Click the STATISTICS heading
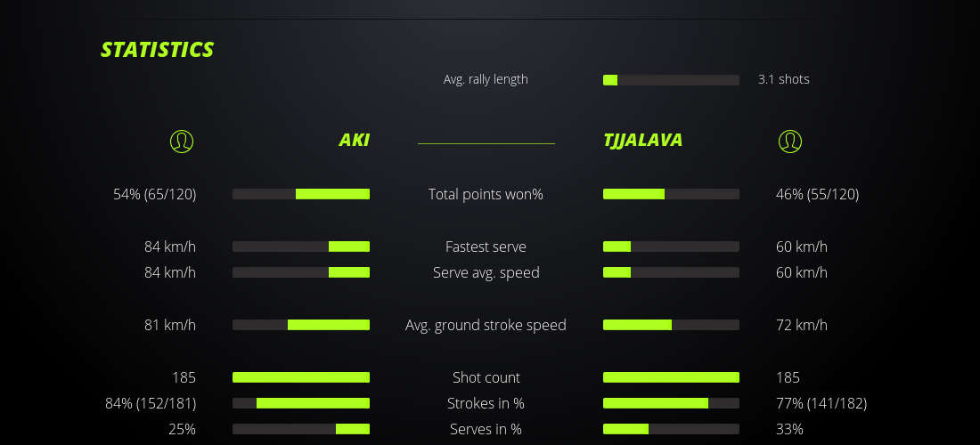The image size is (980, 445). pyautogui.click(x=157, y=50)
